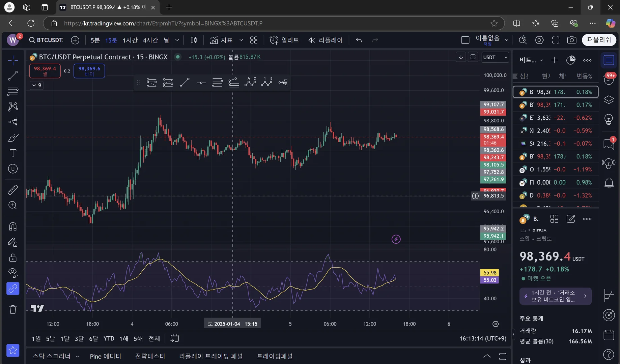The width and height of the screenshot is (620, 364).
Task: Remove all drawings with the trash icon
Action: tap(13, 309)
